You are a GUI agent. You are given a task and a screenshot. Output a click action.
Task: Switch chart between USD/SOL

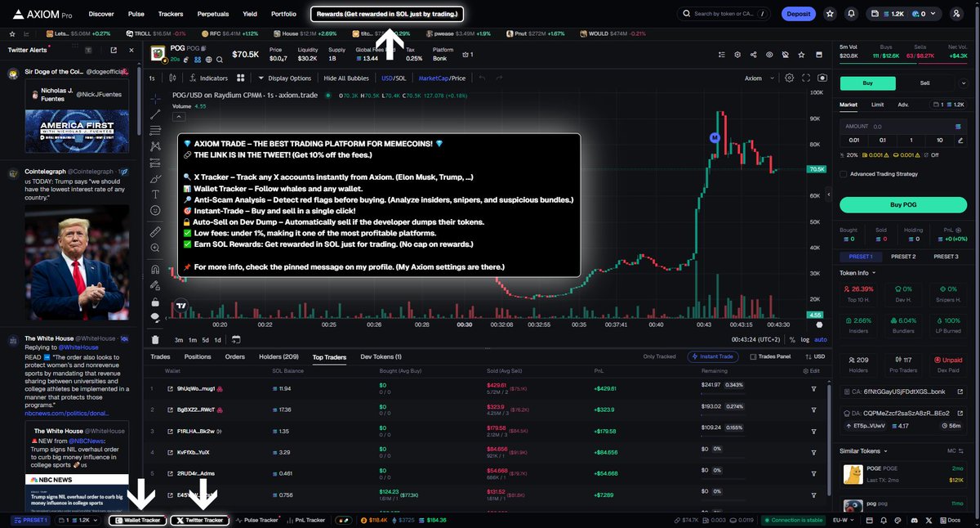coord(394,78)
